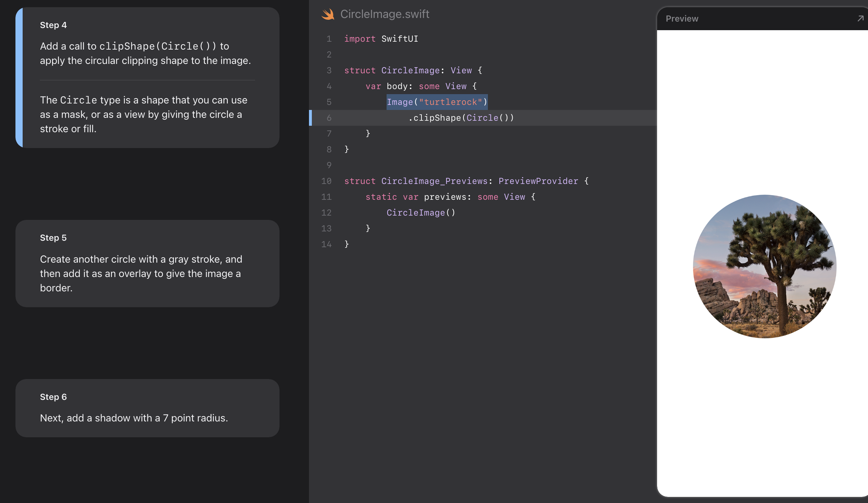Image resolution: width=868 pixels, height=503 pixels.
Task: Click the Step 4 heading text
Action: point(53,25)
